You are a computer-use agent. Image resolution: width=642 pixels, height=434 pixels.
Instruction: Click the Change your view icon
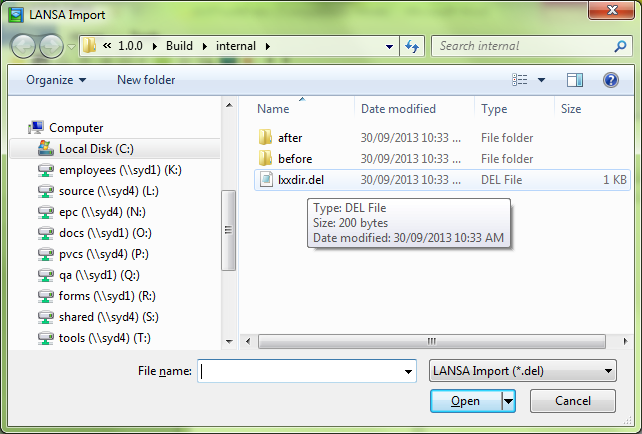[x=520, y=80]
